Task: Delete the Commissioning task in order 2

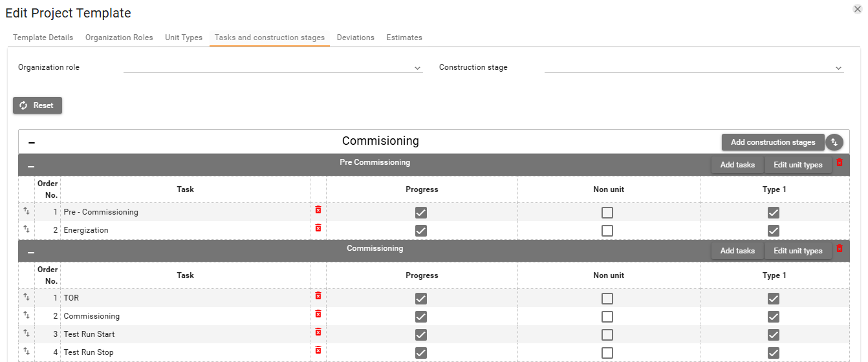Action: 318,314
